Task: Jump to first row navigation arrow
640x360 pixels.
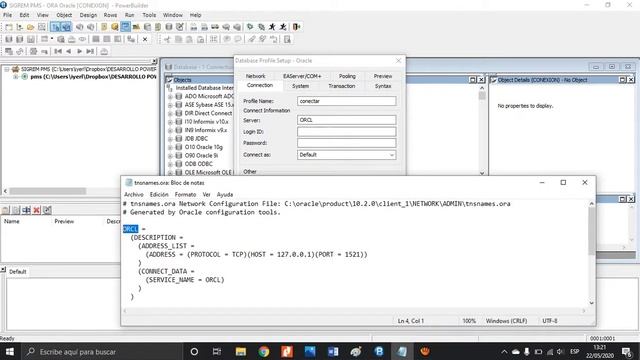Action: (58, 51)
